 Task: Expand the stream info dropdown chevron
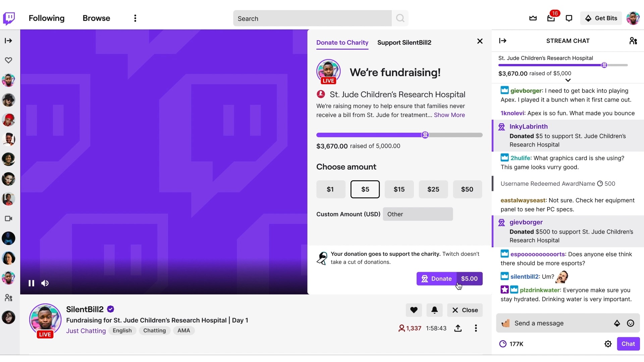pyautogui.click(x=568, y=80)
